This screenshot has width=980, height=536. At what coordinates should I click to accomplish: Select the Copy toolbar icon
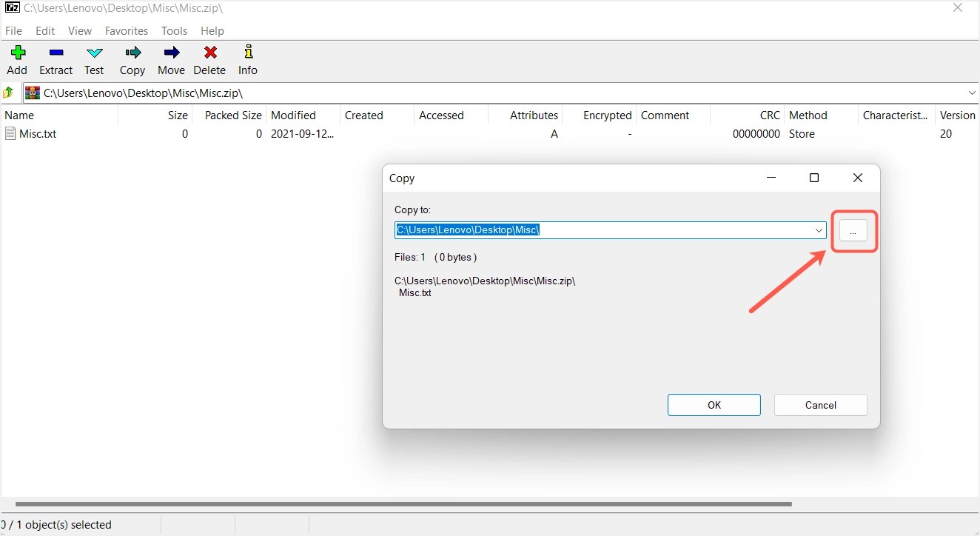132,59
